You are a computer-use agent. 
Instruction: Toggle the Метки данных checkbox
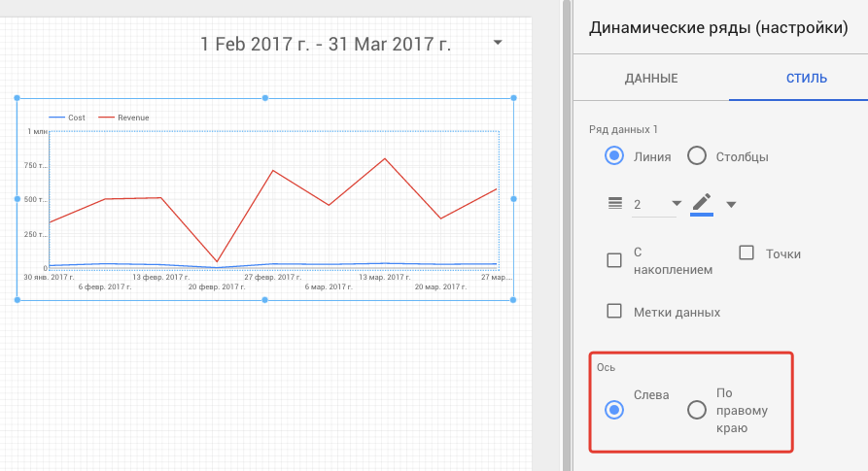(x=614, y=312)
